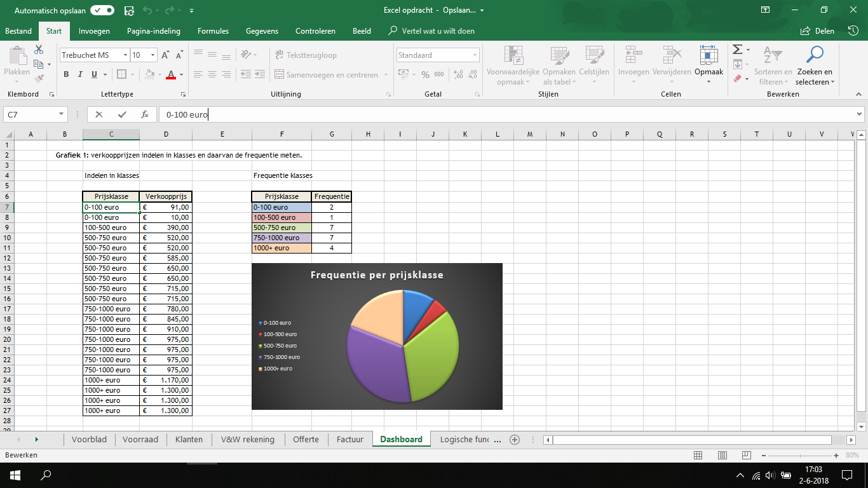Click the Bold formatting icon

(66, 74)
